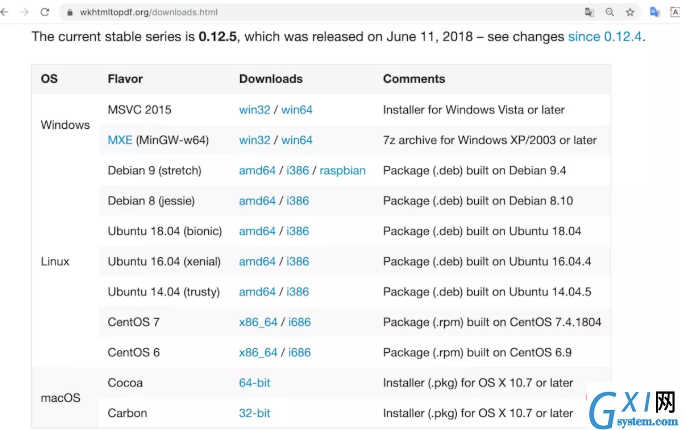Screen dimensions: 685x430
Task: Download the raspbian package
Action: point(342,170)
